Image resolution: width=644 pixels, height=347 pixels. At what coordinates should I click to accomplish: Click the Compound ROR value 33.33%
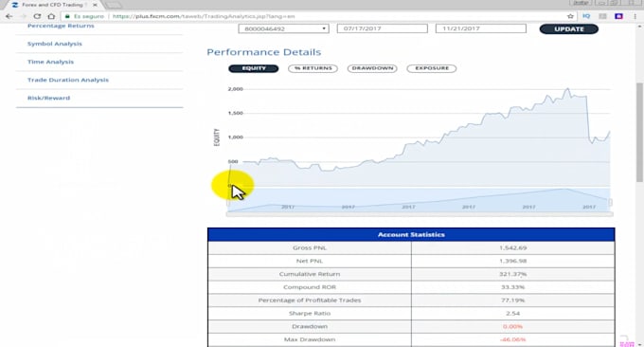click(x=513, y=287)
